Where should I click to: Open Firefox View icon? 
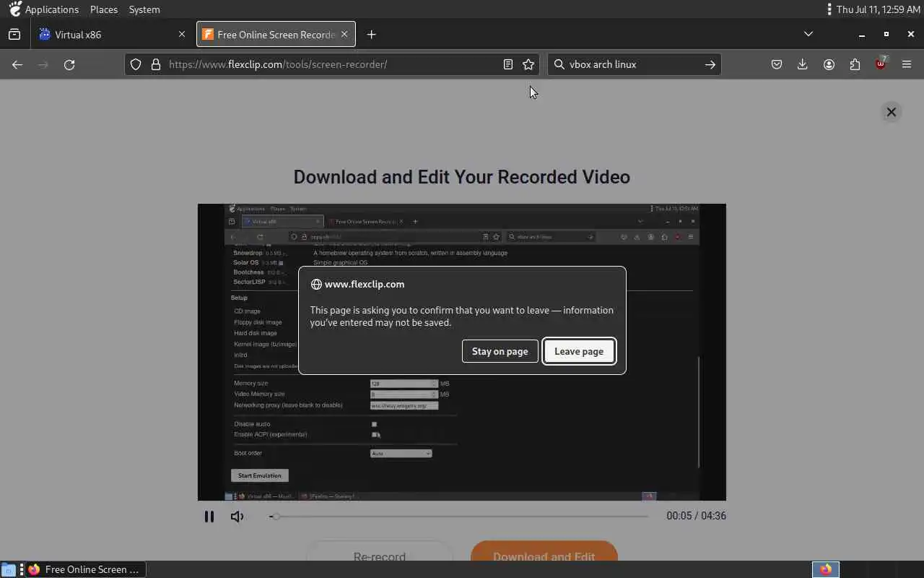(x=14, y=35)
